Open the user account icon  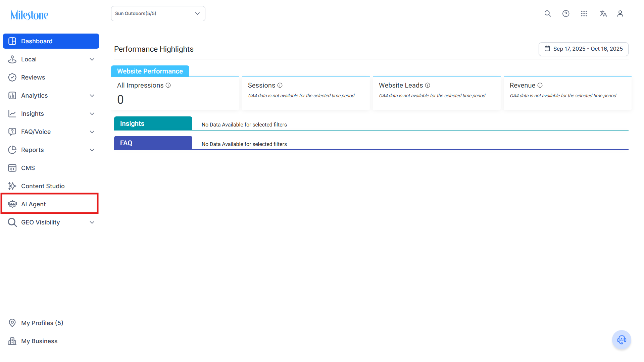pos(620,13)
